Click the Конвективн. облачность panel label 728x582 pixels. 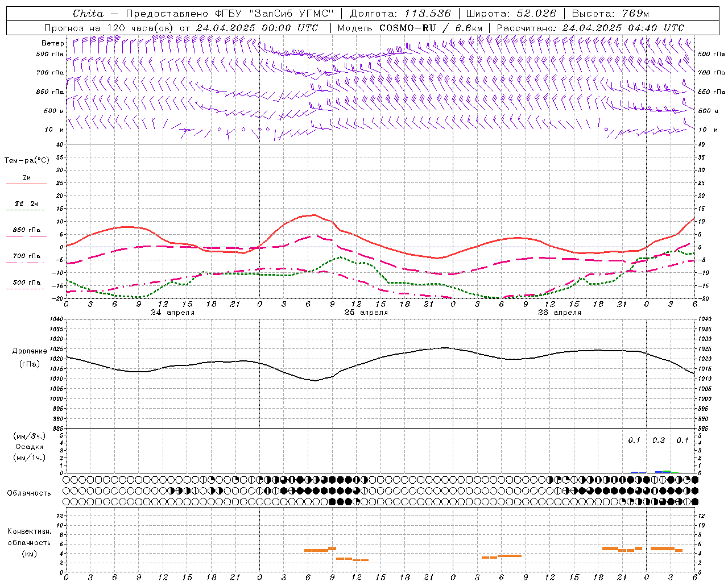(x=29, y=542)
